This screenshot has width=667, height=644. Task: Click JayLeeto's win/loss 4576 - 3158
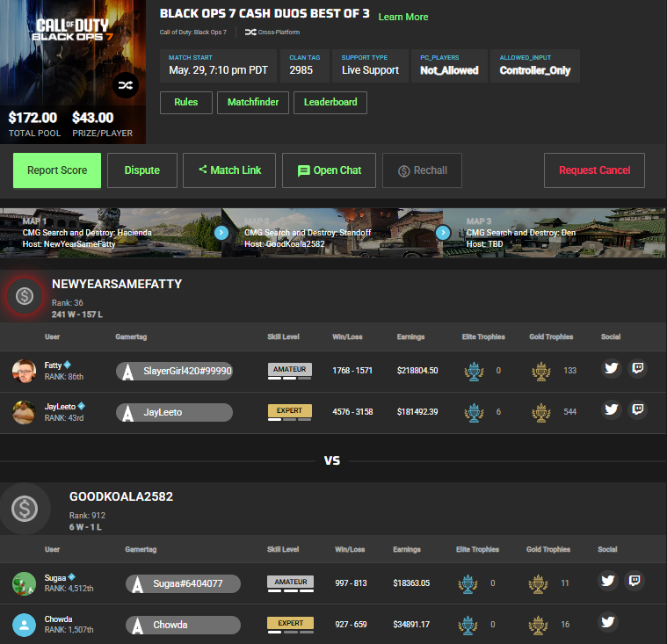point(352,412)
